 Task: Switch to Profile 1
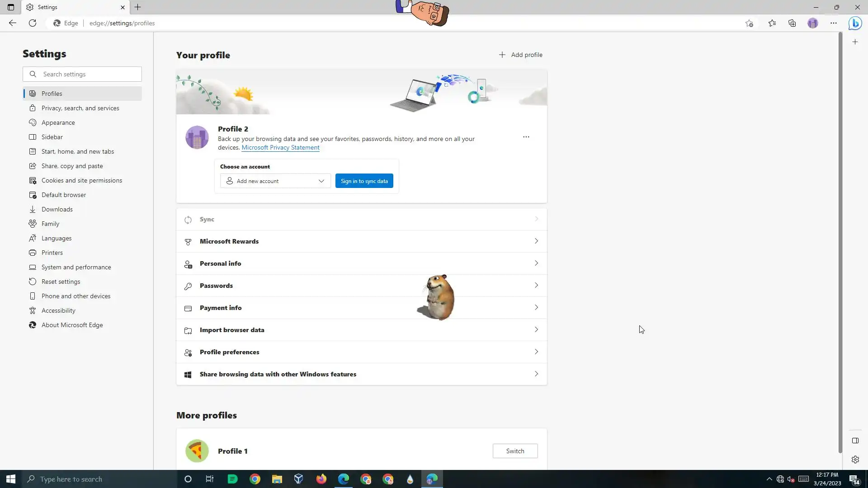[x=515, y=451]
